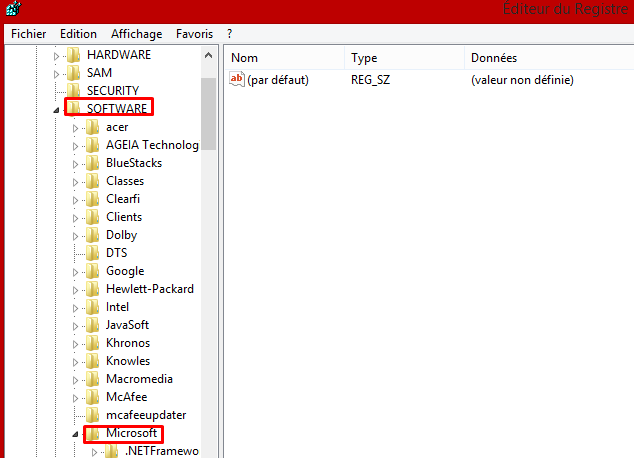This screenshot has width=634, height=458.
Task: Expand the Hewlett-Packard key
Action: point(75,290)
